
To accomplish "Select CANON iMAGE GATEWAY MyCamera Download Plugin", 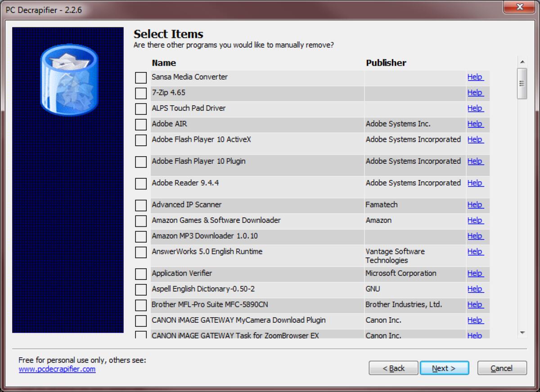I will point(140,320).
